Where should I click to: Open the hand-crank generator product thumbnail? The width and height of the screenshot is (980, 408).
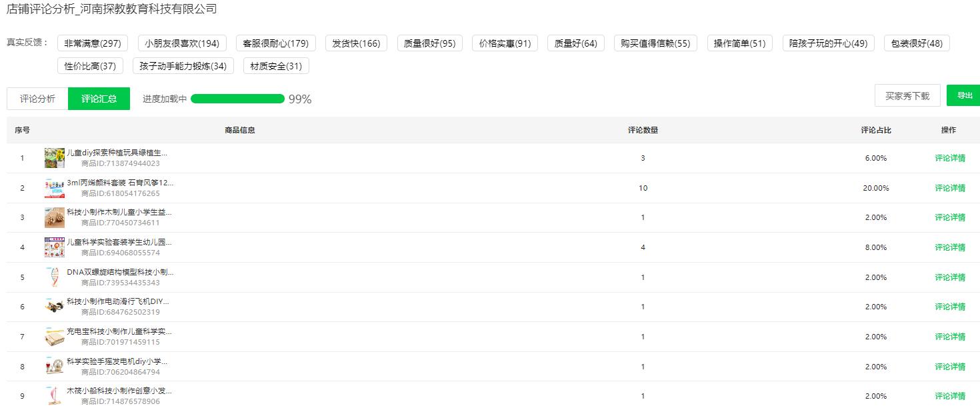pos(55,367)
